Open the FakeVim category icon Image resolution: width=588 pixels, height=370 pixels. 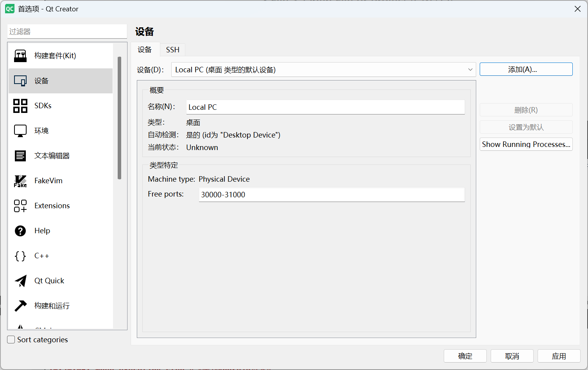(x=20, y=181)
